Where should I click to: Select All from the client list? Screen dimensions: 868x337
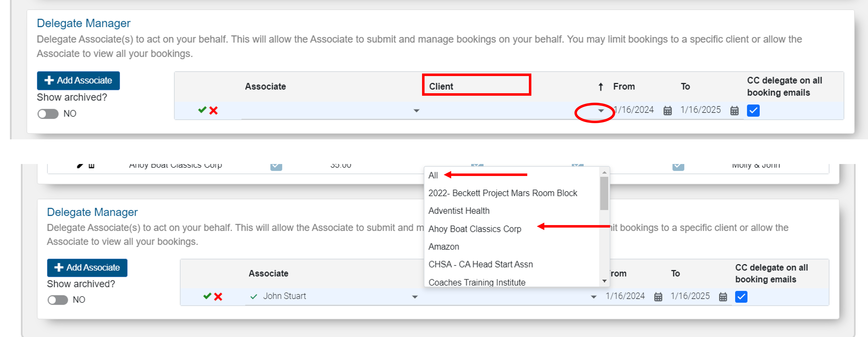click(x=433, y=175)
